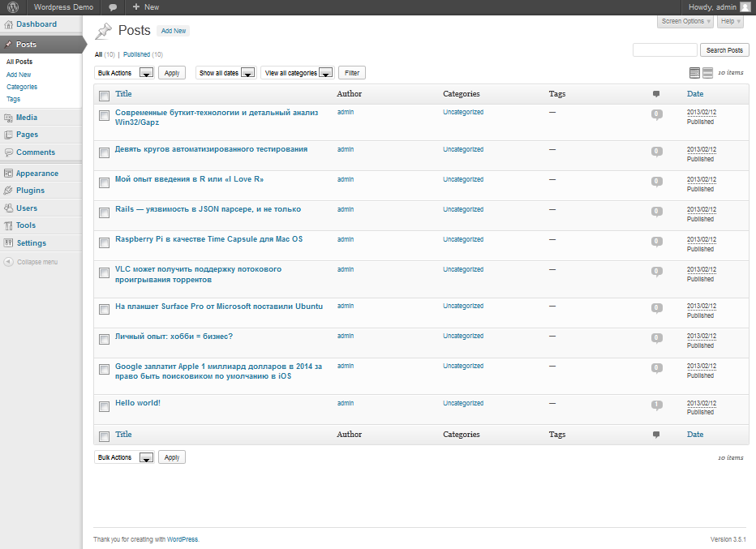The height and width of the screenshot is (549, 756).
Task: Open comment count for Win32/Gapz post
Action: (x=657, y=114)
